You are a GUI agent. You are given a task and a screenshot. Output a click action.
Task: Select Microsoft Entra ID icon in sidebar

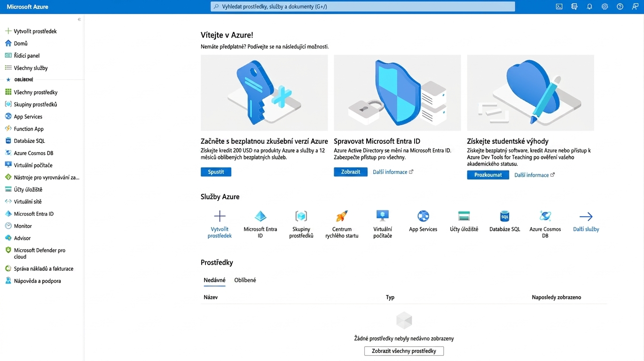click(8, 214)
